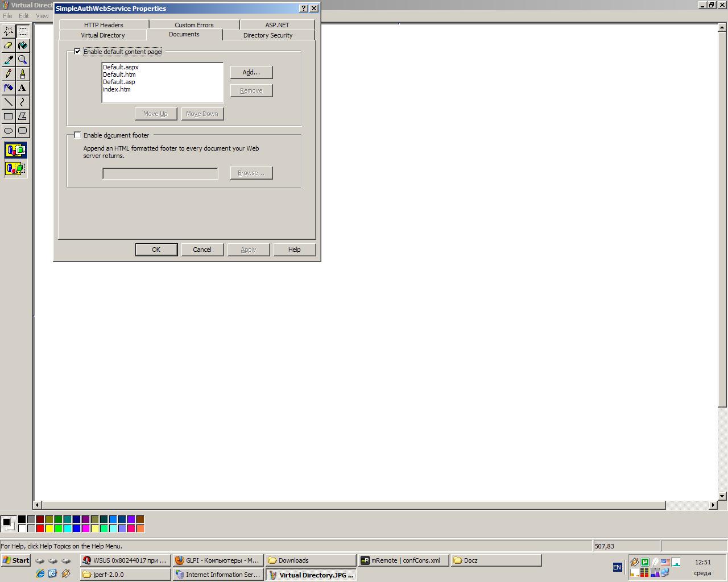
Task: Activate the Pick Color eyedropper tool
Action: point(9,60)
